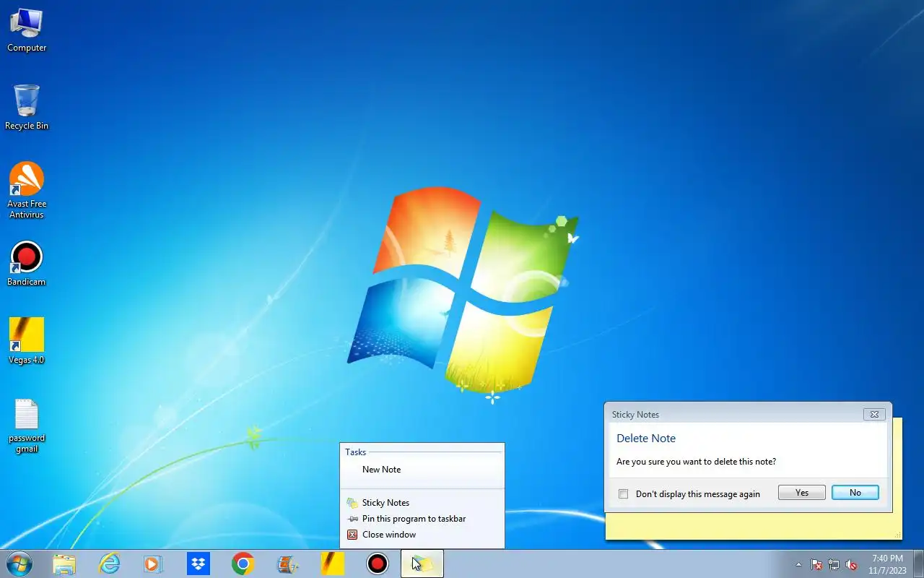Image resolution: width=924 pixels, height=578 pixels.
Task: Confirm deletion with the Yes button
Action: 802,493
